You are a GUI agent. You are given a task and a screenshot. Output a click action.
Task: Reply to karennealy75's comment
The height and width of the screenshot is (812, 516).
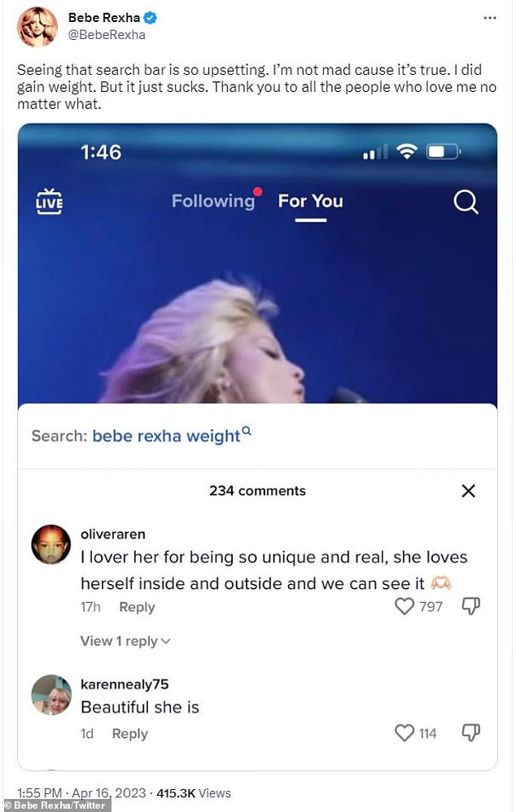(x=130, y=734)
